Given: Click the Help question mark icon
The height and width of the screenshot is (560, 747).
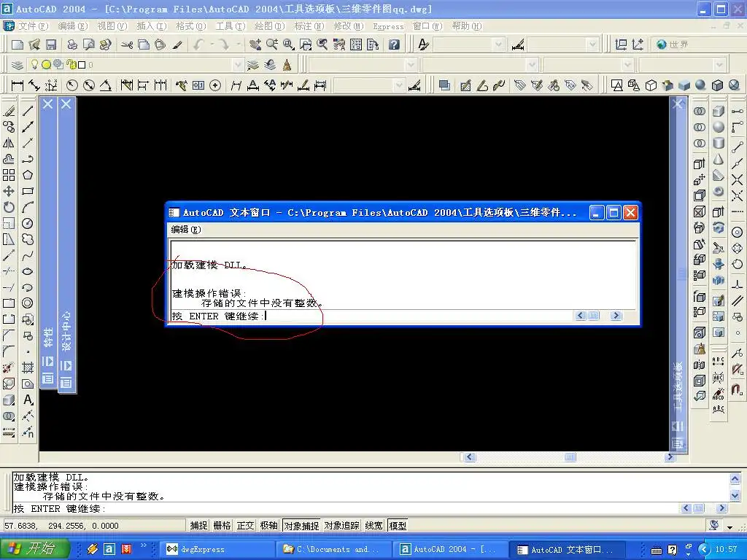Looking at the screenshot, I should (x=394, y=44).
